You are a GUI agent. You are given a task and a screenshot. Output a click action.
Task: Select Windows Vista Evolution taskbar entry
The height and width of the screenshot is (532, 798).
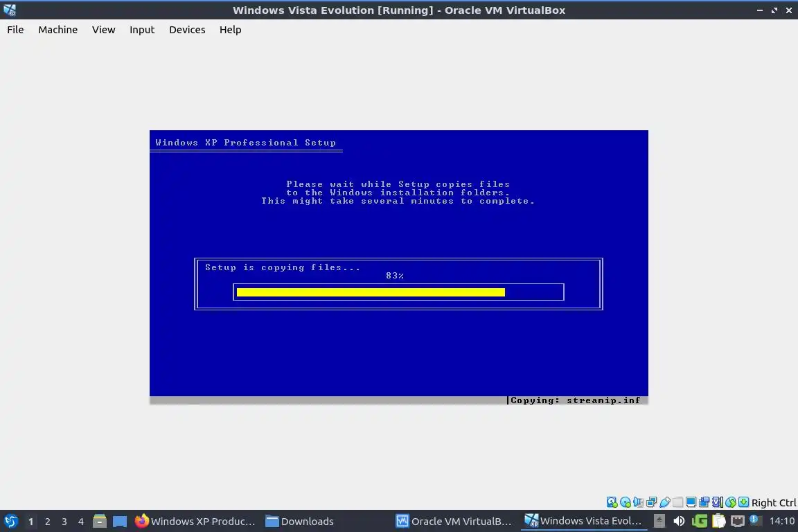pos(583,522)
